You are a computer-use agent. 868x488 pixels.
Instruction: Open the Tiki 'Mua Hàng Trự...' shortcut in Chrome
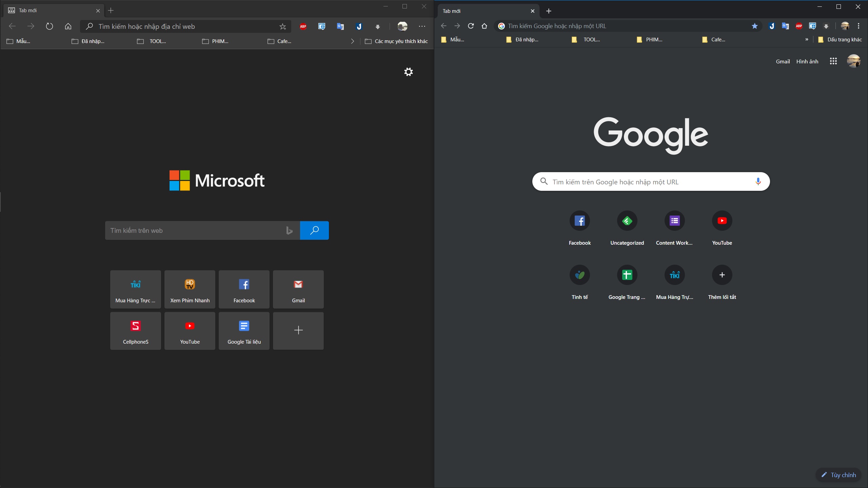pyautogui.click(x=674, y=282)
